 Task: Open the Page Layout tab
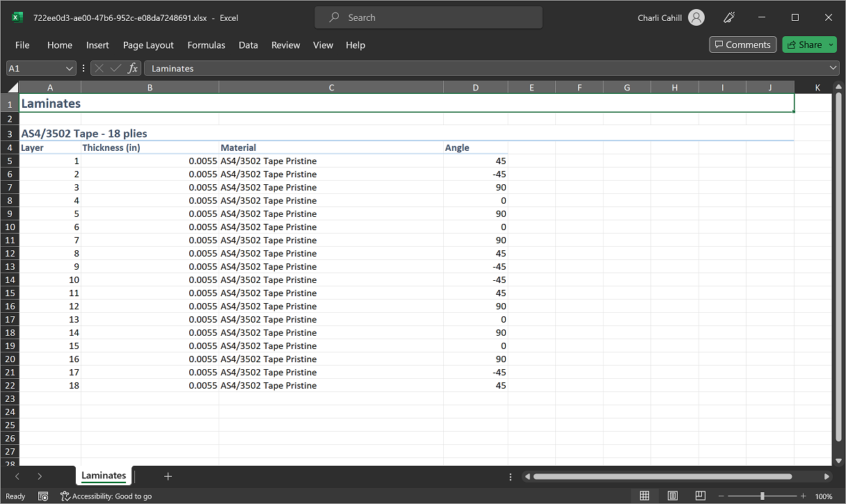(148, 44)
